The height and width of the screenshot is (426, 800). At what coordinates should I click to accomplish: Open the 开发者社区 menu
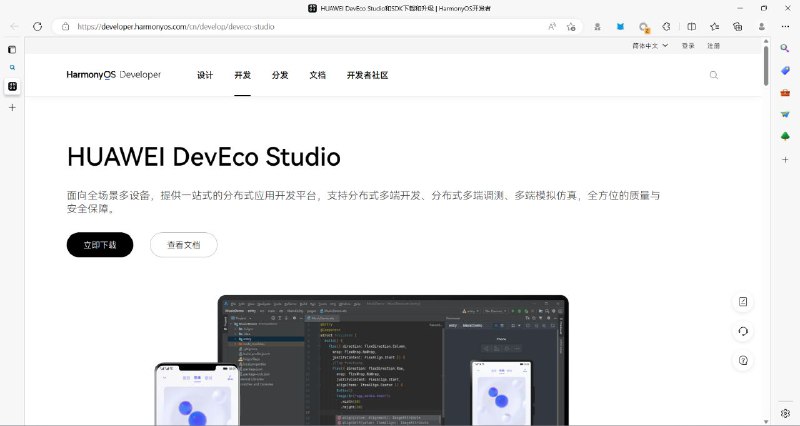pos(367,75)
